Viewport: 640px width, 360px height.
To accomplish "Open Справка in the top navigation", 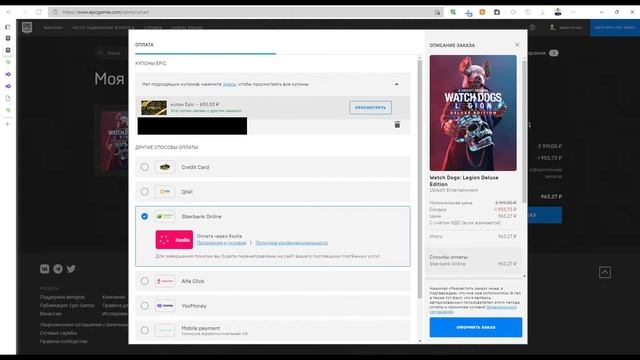I will pos(153,27).
